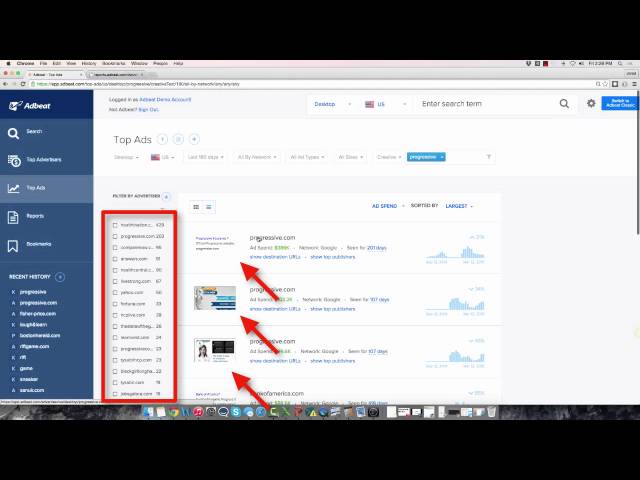Click the browser reload button

click(23, 84)
